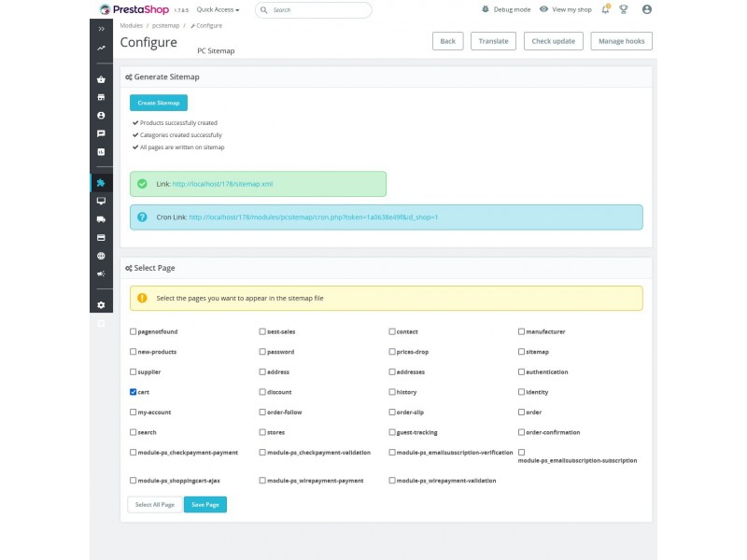This screenshot has width=747, height=560.
Task: Open the user profile avatar icon
Action: tap(647, 9)
